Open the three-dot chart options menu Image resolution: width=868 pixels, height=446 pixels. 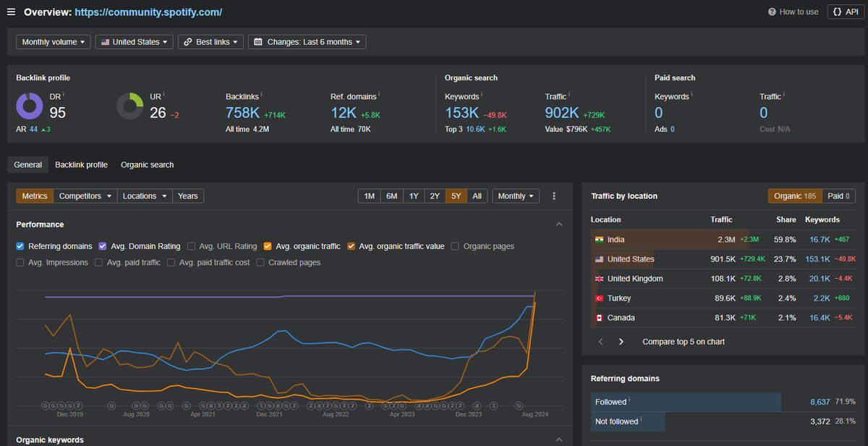point(554,196)
